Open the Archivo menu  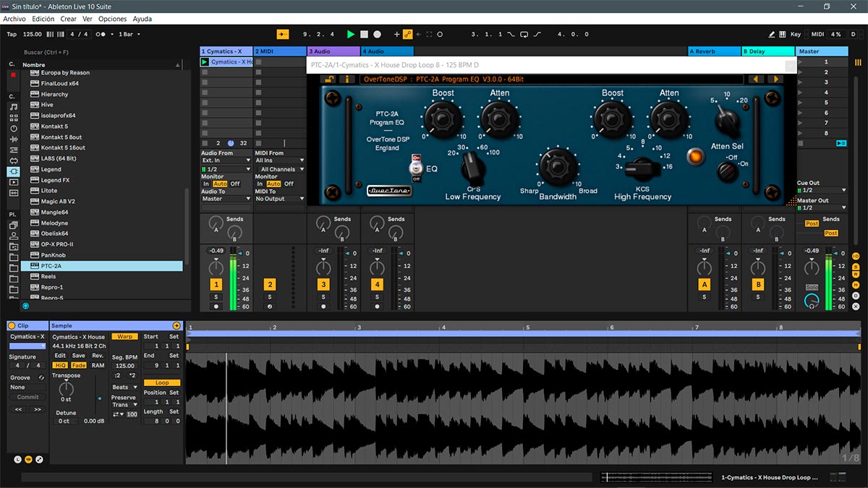pos(14,19)
